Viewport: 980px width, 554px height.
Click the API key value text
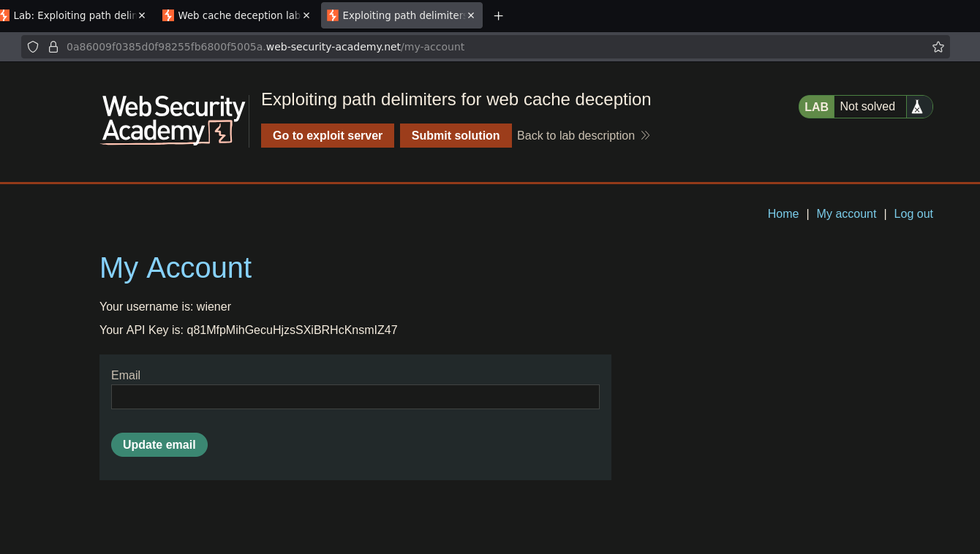(x=292, y=330)
